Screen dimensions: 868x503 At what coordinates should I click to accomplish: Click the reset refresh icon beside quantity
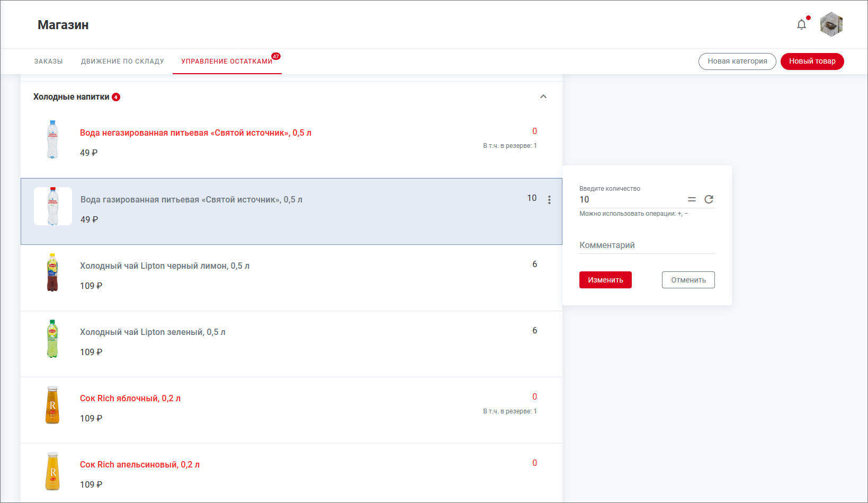(x=709, y=199)
